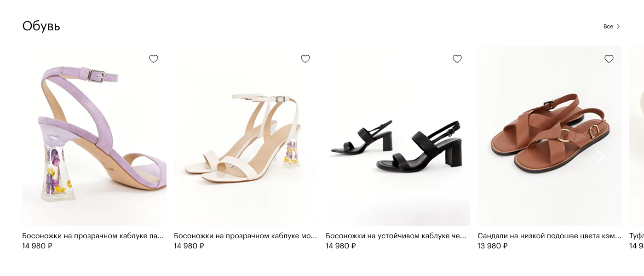Screen dimensions: 644x276
Task: Favorite the cream transparent-heel sandals with heart
Action: 305,59
